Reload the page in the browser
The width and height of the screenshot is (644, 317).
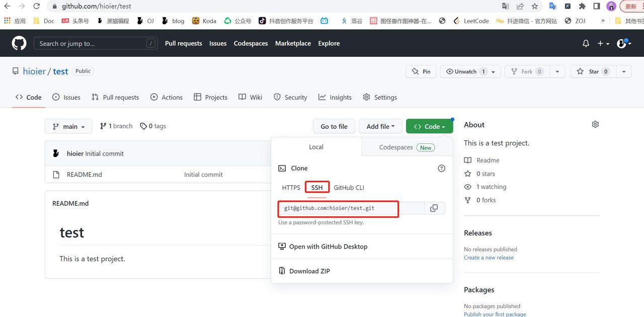coord(36,7)
